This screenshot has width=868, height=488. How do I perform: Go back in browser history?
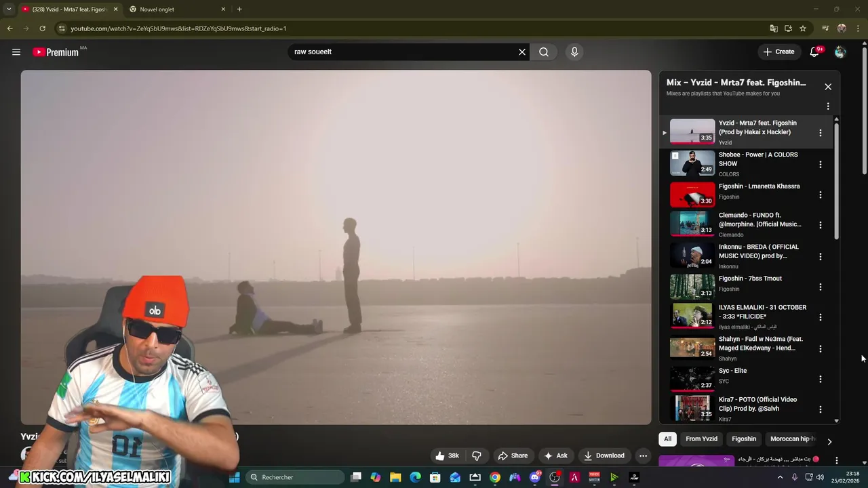click(9, 28)
